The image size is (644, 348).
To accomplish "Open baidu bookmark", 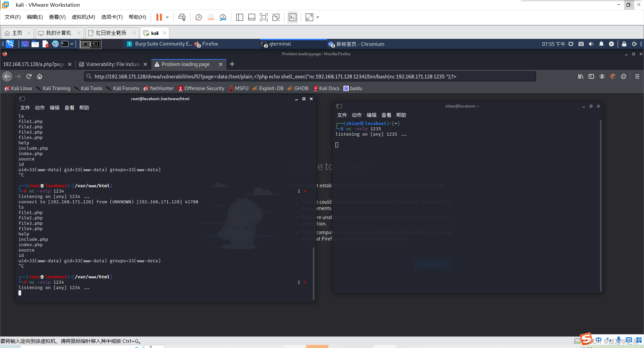I will point(353,88).
